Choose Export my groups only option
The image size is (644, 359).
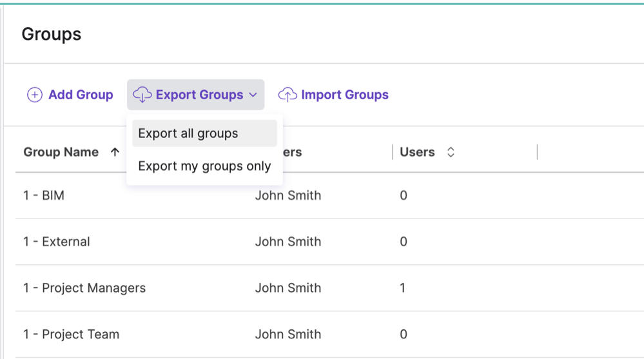click(204, 166)
